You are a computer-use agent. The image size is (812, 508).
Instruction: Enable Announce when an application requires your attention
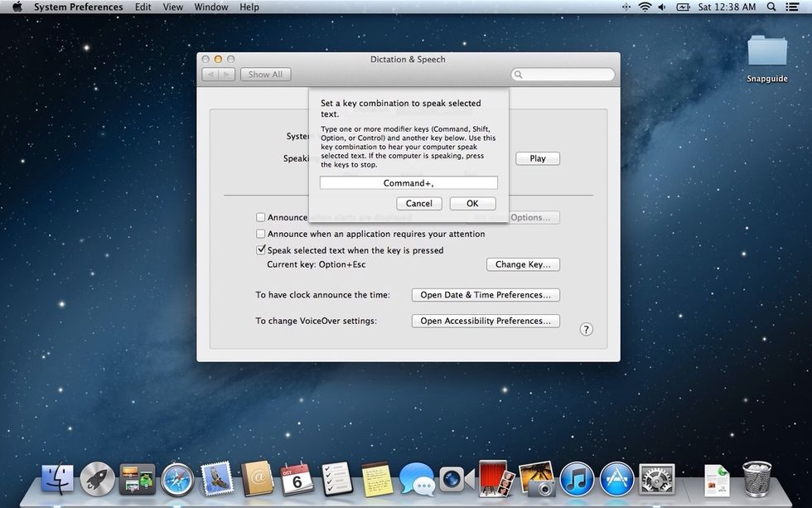[260, 234]
